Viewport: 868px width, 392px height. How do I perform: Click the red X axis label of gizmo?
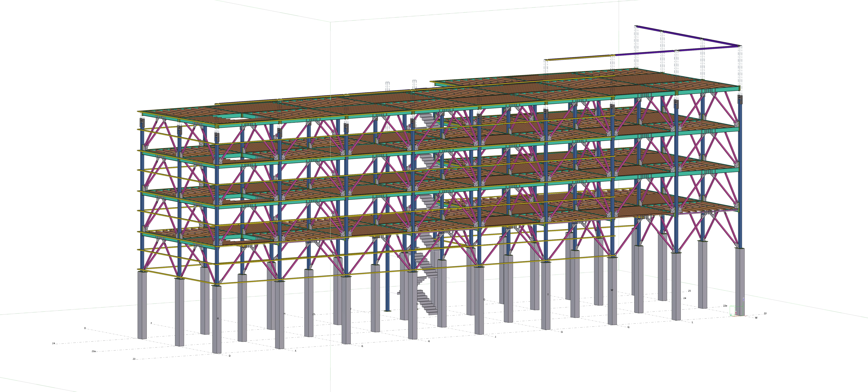[736, 313]
